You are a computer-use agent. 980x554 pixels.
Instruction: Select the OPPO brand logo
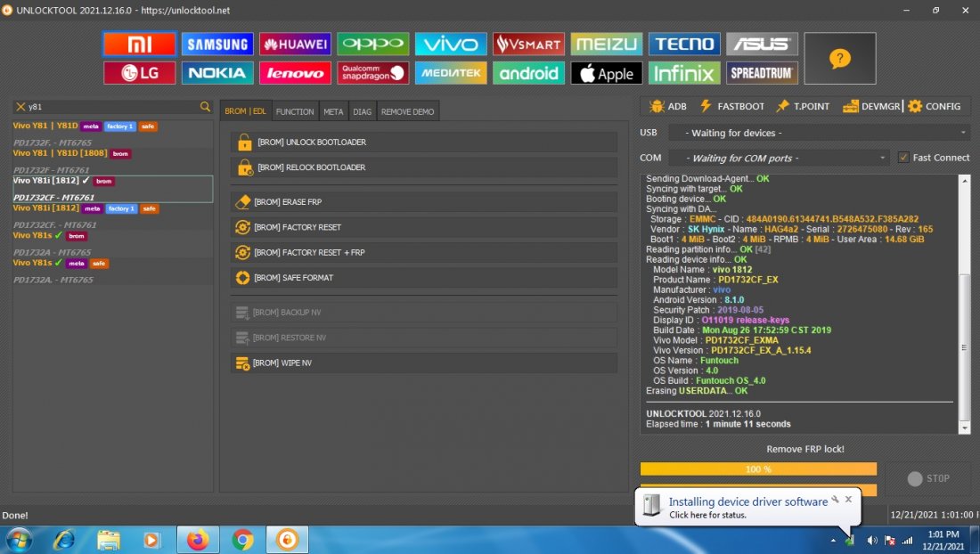[x=373, y=45]
